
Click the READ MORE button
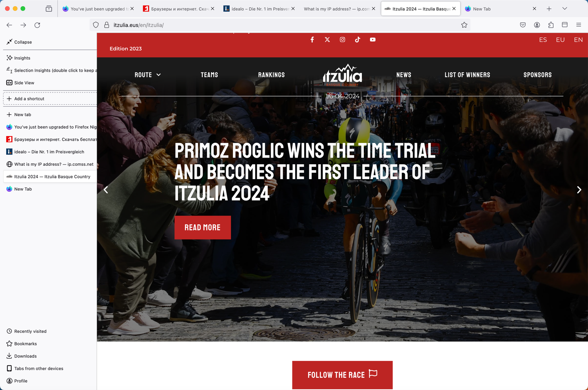pyautogui.click(x=203, y=227)
